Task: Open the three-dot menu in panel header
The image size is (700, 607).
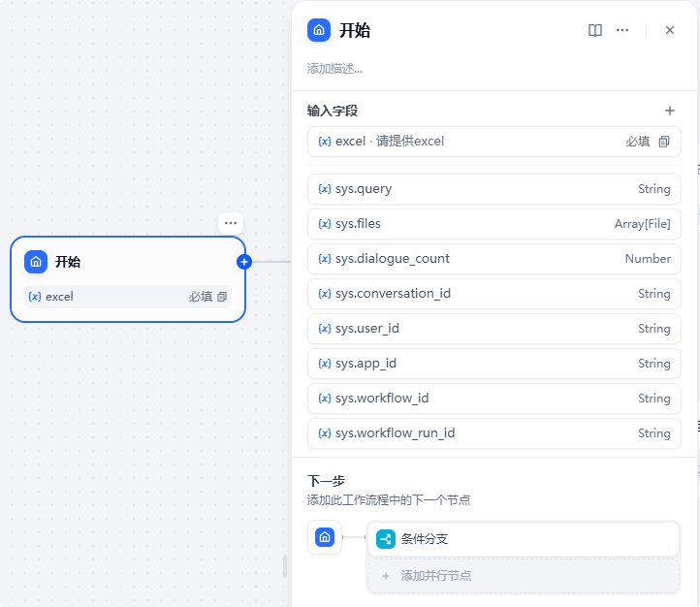Action: [x=622, y=30]
